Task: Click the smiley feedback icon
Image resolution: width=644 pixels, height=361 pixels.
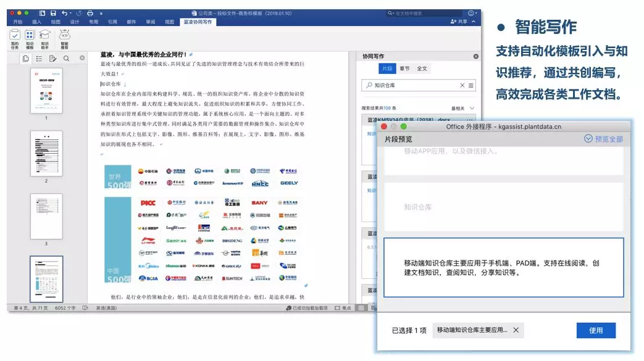Action: click(471, 13)
